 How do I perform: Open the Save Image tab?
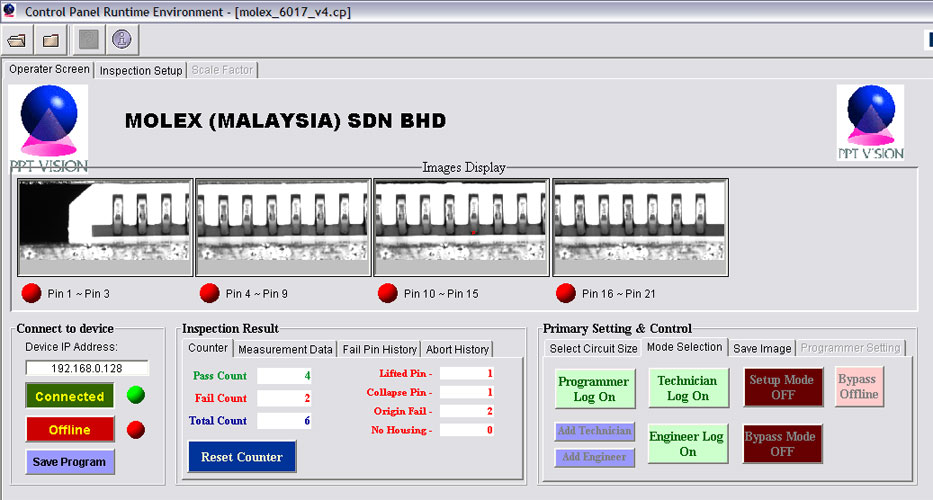point(759,349)
